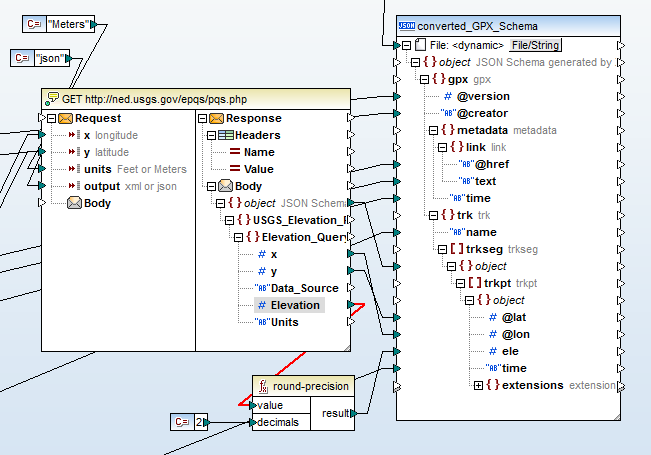Click the result output connector of round-precision
Screen dimensions: 651x455
click(353, 412)
